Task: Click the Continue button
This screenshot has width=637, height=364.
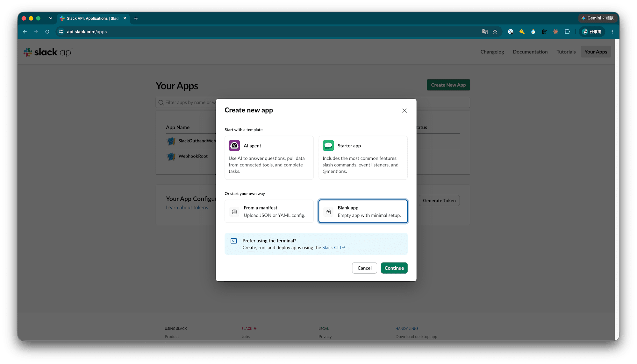Action: (394, 268)
